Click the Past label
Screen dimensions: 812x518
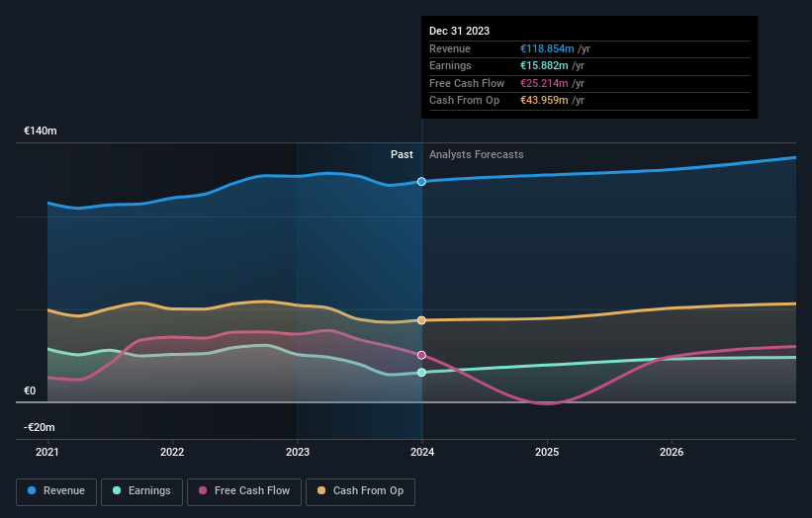tap(402, 155)
